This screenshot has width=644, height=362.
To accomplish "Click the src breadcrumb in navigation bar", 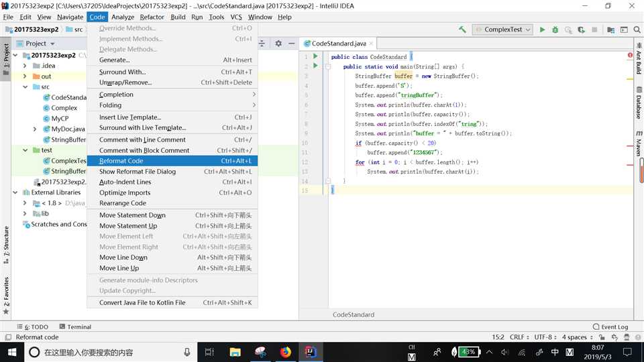I will coord(74,29).
